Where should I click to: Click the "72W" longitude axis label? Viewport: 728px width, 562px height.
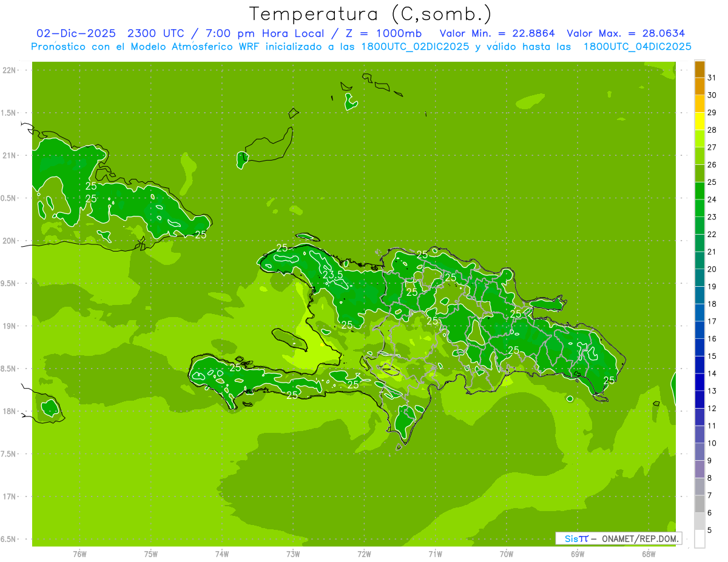click(364, 554)
